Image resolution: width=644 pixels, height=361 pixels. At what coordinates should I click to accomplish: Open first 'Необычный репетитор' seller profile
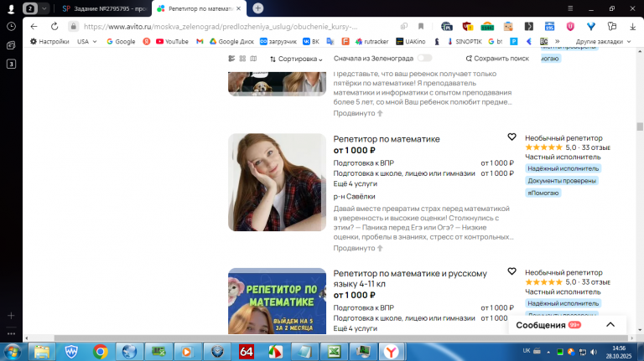(563, 138)
